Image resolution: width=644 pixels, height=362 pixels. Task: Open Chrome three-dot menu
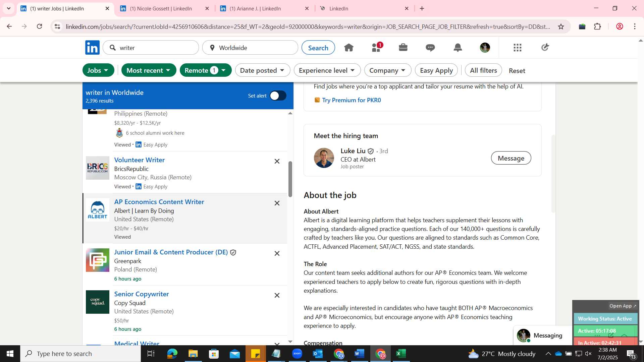(635, 26)
